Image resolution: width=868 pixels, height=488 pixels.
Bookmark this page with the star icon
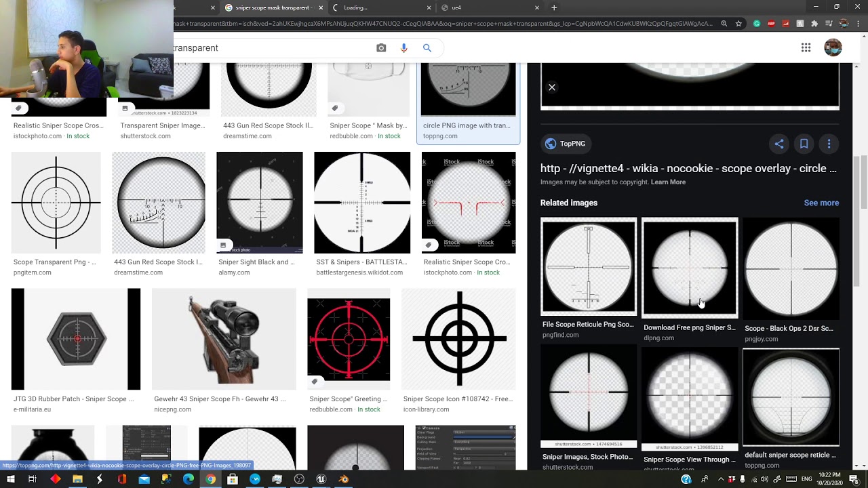pos(738,24)
